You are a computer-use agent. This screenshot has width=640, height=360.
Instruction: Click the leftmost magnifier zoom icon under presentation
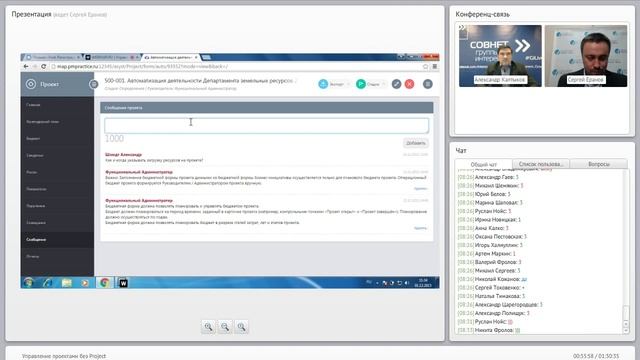[x=208, y=327]
